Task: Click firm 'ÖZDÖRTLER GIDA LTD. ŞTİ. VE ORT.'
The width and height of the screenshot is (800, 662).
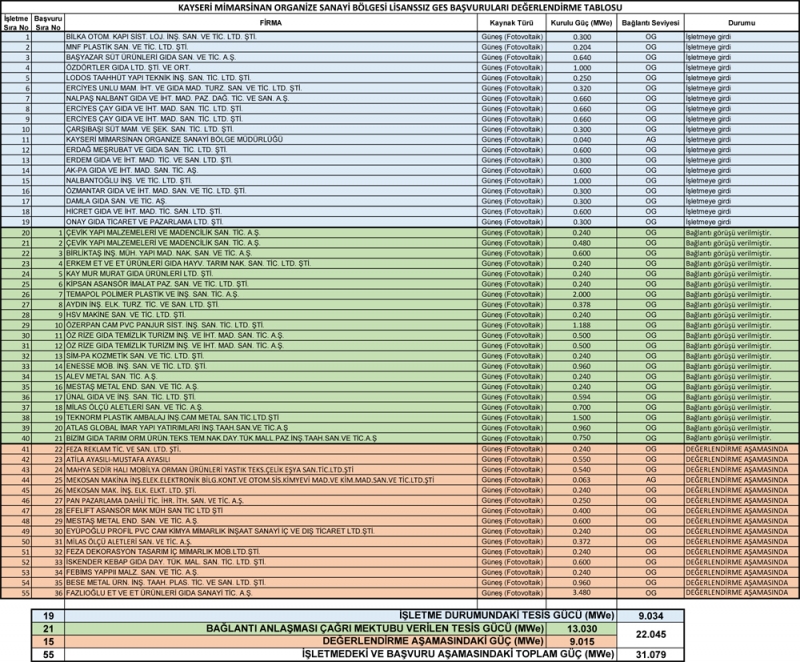Action: click(128, 67)
